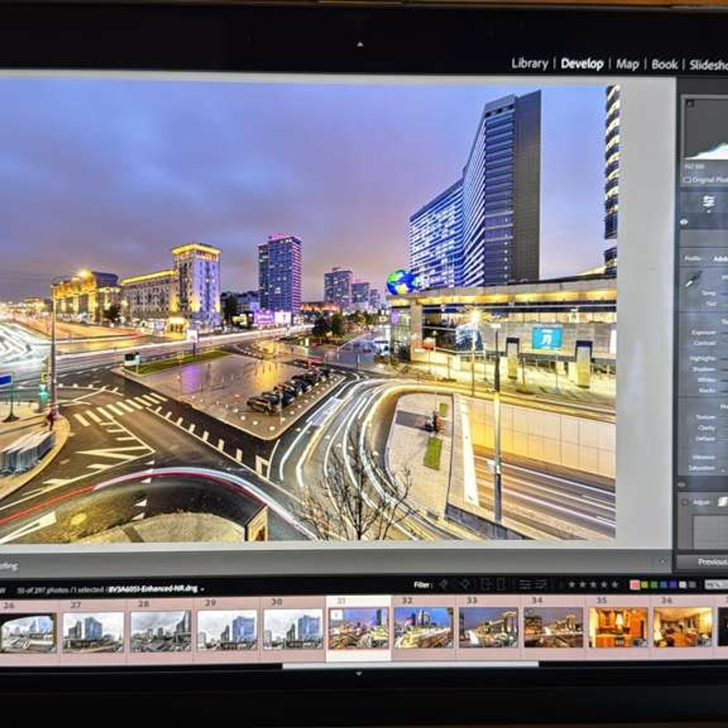Open the filename dropdown in filmstrip header

202,590
